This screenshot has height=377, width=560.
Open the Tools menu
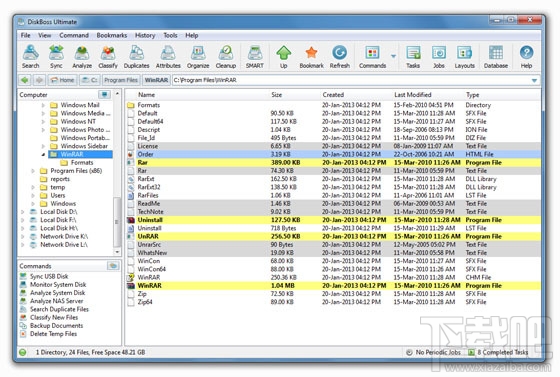170,35
